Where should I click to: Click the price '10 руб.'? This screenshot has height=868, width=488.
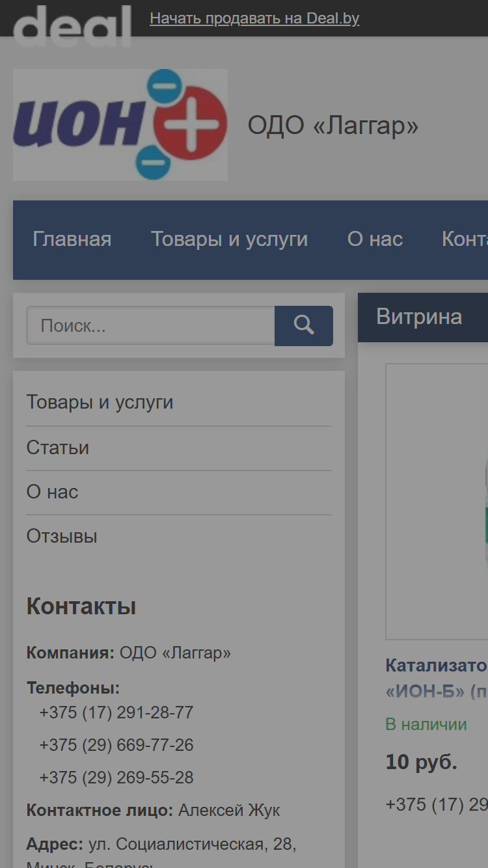click(422, 762)
